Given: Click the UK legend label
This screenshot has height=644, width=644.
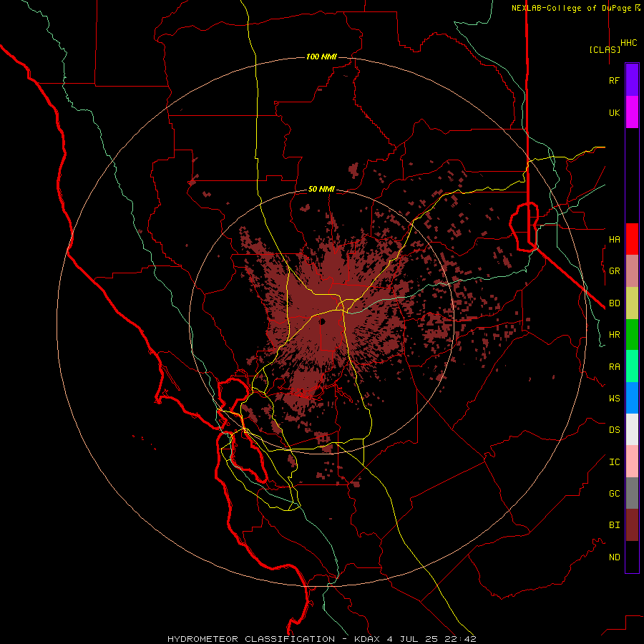Looking at the screenshot, I should click(x=614, y=112).
